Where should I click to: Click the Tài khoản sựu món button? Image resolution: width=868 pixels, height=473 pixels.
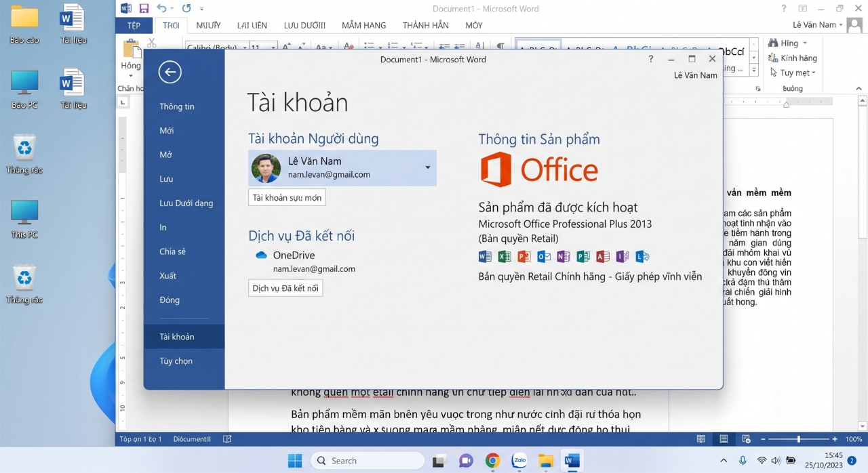(x=287, y=197)
